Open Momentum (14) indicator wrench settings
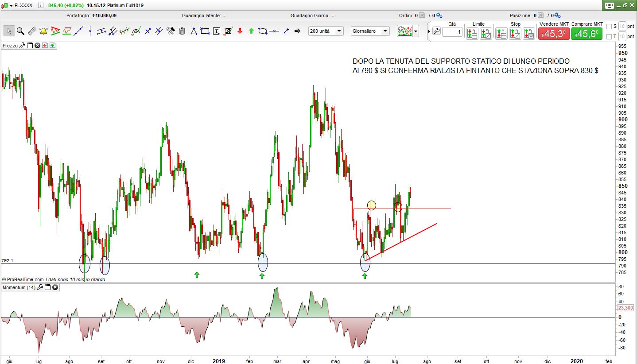 [40, 287]
